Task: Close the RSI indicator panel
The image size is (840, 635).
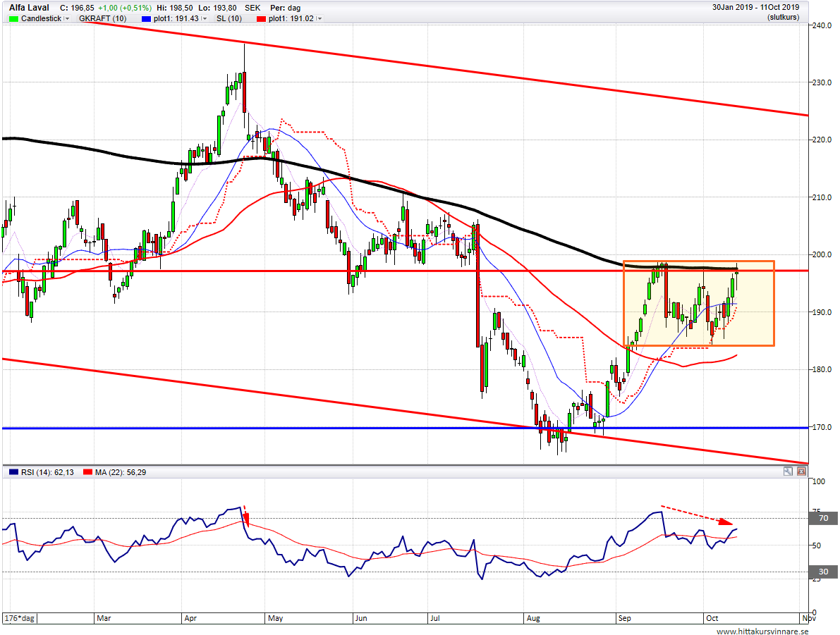Action: (801, 471)
